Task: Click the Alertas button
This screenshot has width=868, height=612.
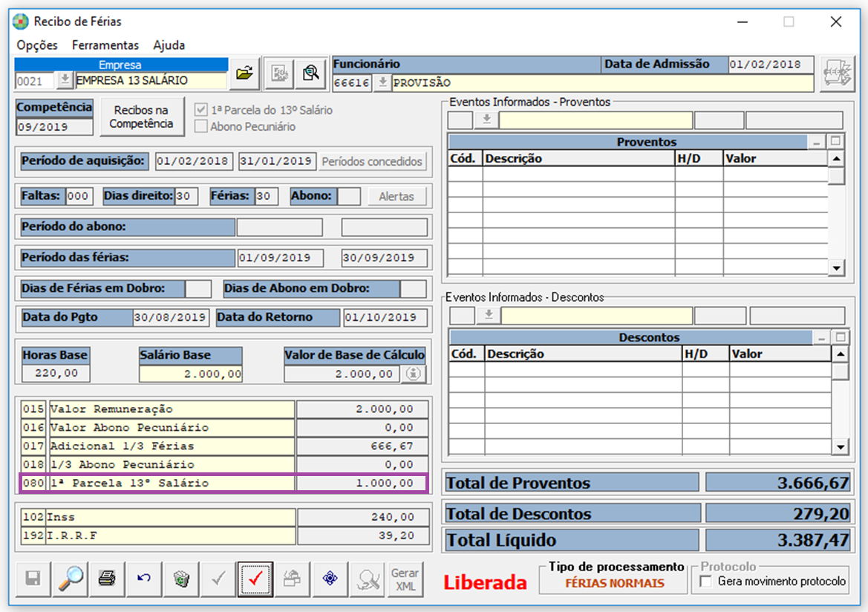Action: 397,196
